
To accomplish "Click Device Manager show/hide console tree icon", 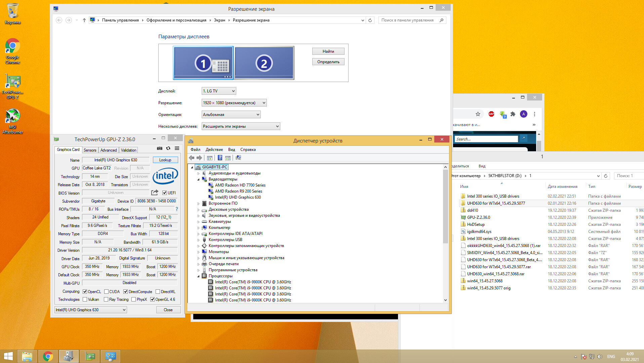I will point(209,158).
